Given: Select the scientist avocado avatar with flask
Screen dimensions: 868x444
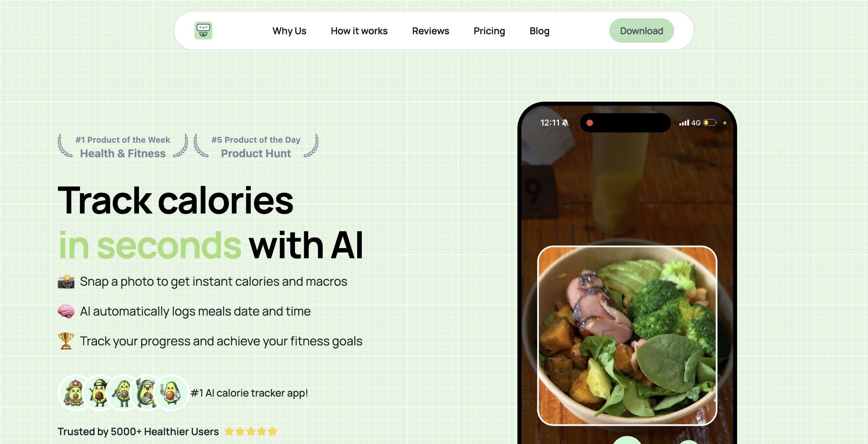Looking at the screenshot, I should click(x=172, y=393).
